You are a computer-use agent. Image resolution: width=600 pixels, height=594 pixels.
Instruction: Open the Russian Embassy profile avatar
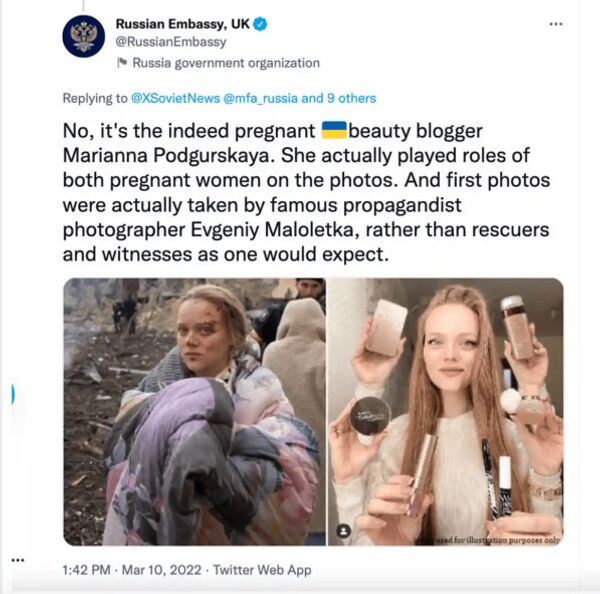83,36
